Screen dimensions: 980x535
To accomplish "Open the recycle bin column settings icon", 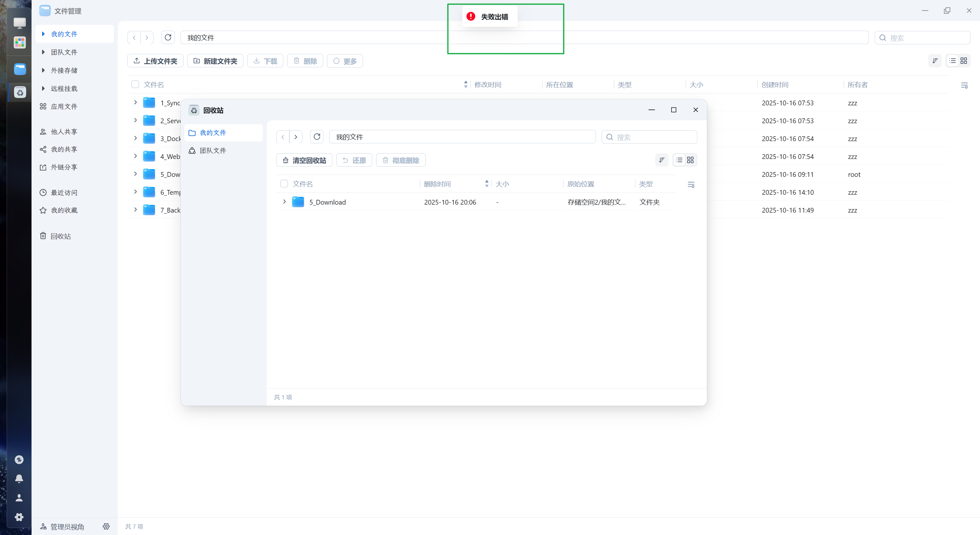I will point(691,185).
